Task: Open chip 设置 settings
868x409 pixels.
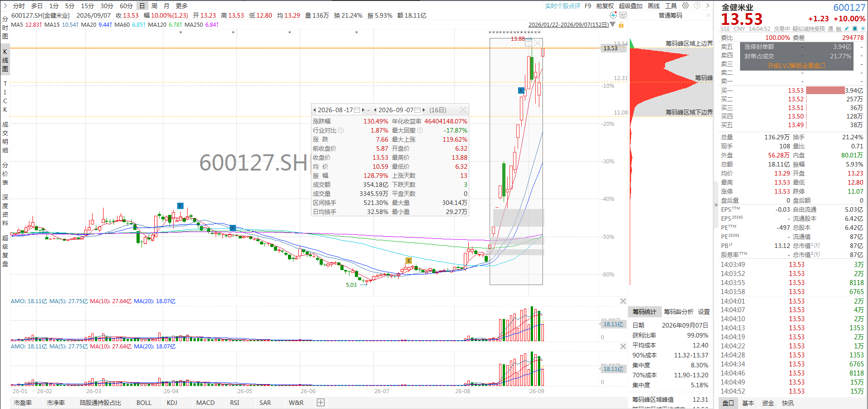Action: (704, 312)
